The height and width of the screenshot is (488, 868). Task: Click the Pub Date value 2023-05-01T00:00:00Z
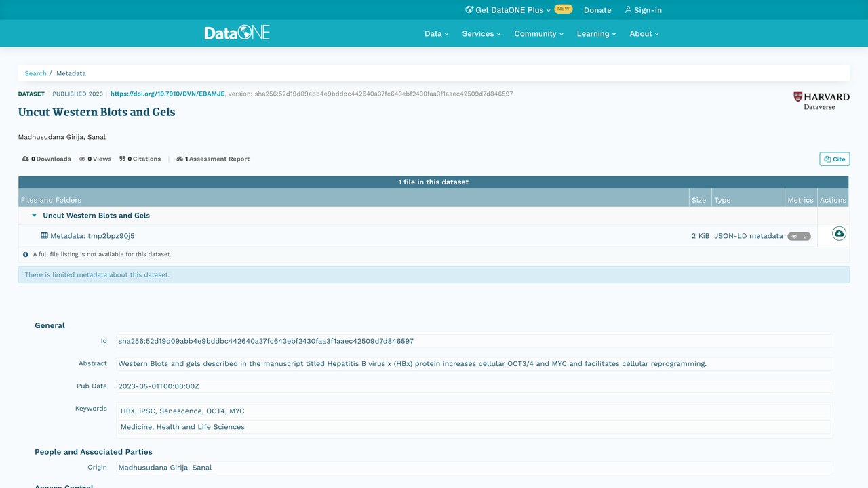159,386
